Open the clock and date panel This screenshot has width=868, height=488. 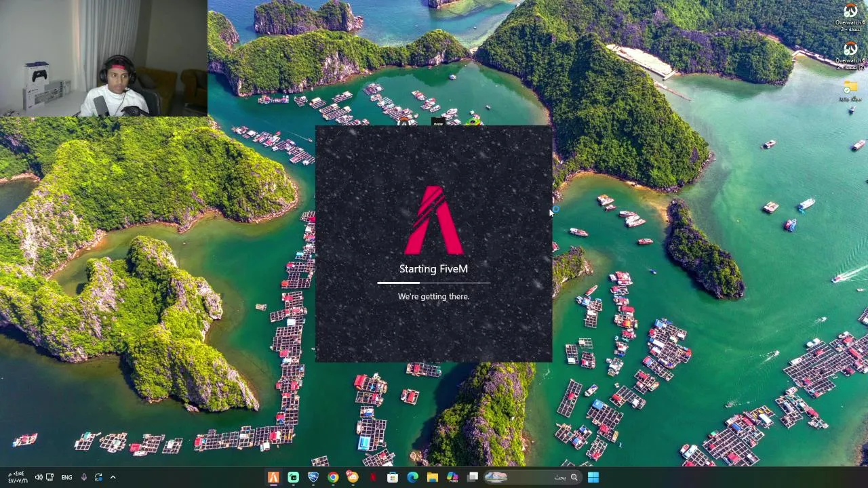point(17,477)
